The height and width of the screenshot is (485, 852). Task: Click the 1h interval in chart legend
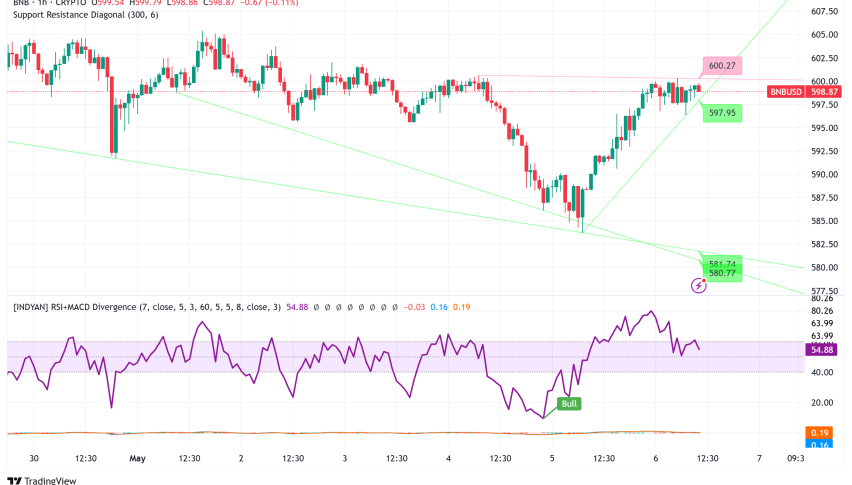click(x=42, y=4)
